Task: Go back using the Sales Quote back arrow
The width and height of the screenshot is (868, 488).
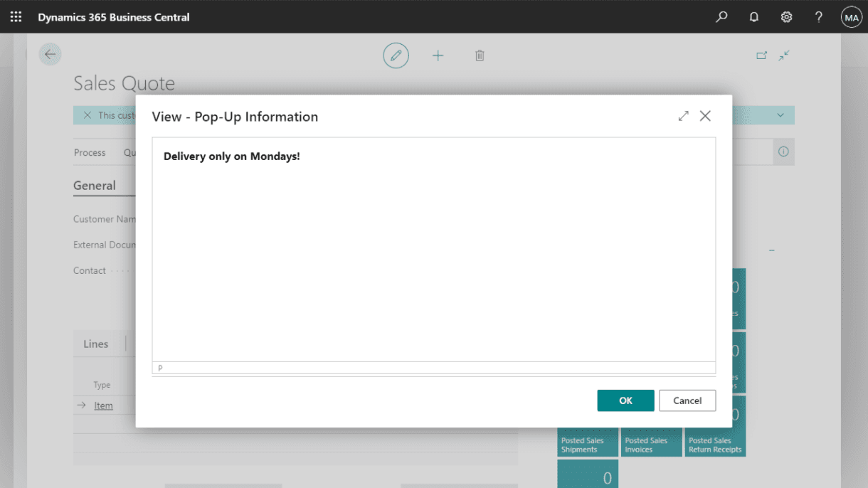Action: coord(50,55)
